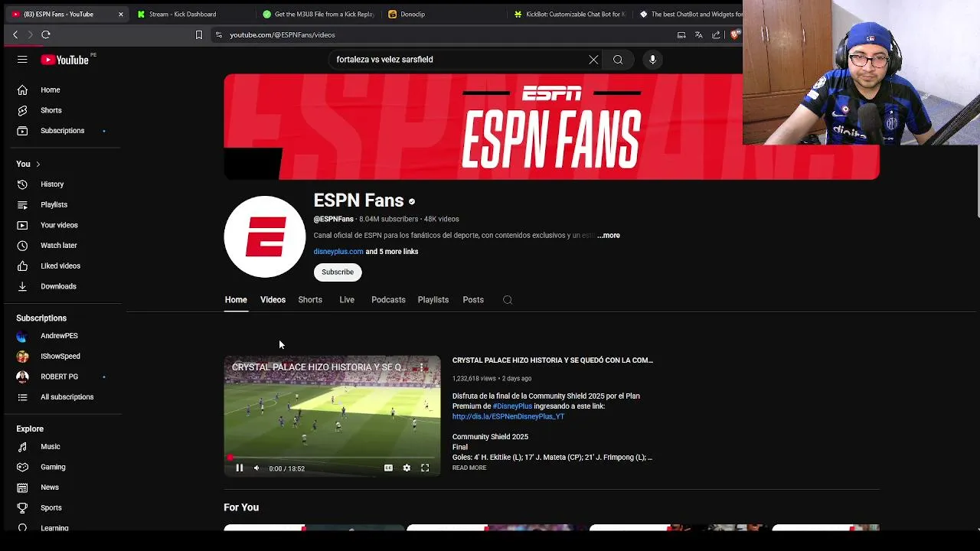This screenshot has height=551, width=980.
Task: Reload the page in the browser
Action: point(46,34)
